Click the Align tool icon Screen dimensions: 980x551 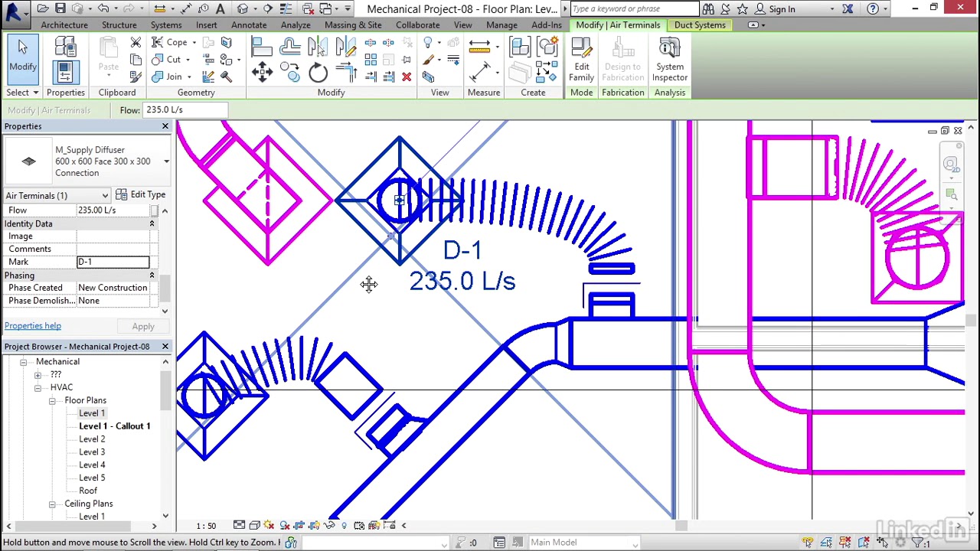coord(262,47)
